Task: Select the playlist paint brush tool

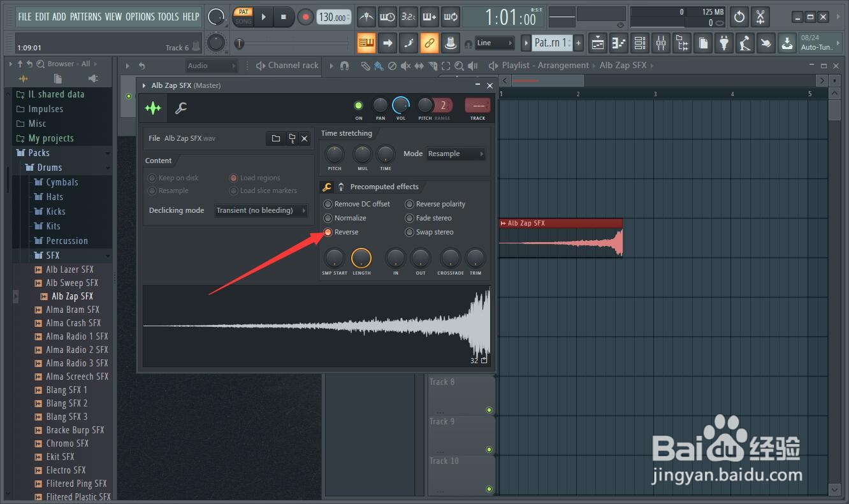Action: (379, 66)
